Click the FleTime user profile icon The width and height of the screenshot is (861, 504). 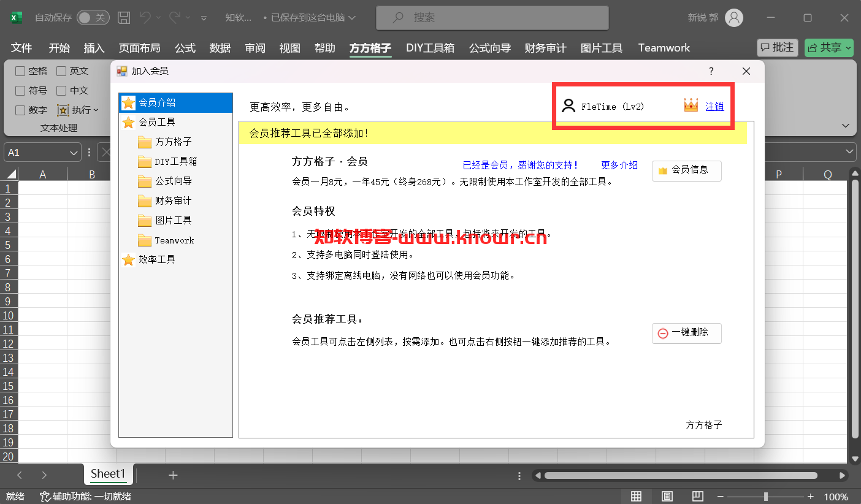[568, 106]
